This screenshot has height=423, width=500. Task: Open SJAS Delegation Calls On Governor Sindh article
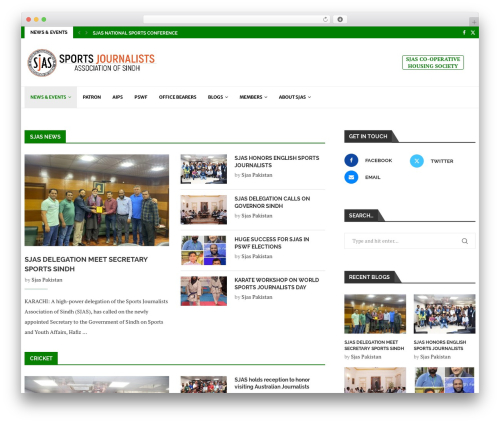(272, 202)
